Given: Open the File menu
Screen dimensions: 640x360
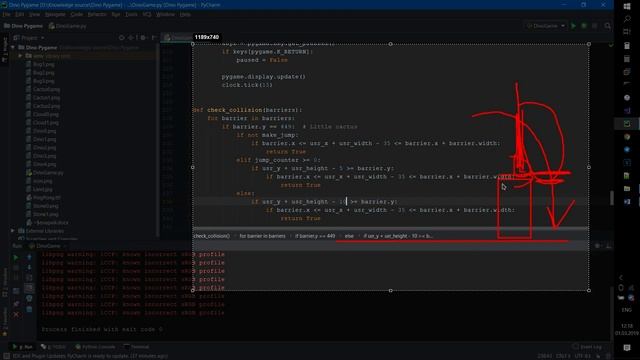Looking at the screenshot, I should click(7, 14).
